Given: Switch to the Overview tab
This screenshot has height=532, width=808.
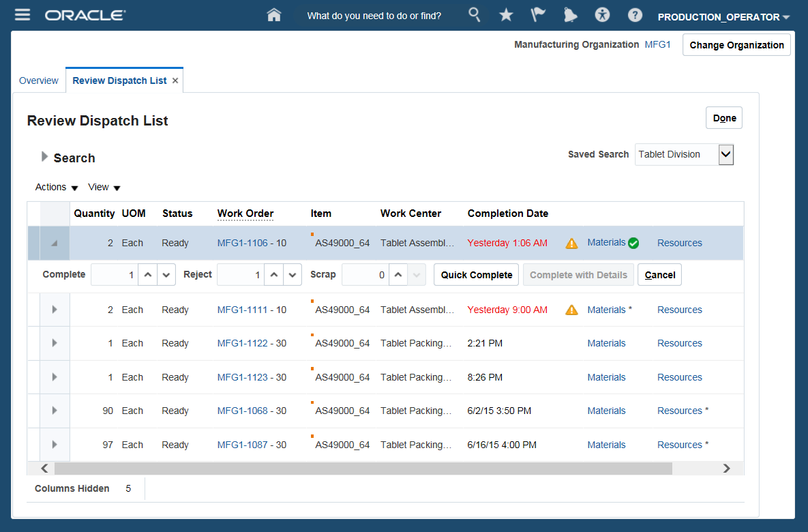Looking at the screenshot, I should pos(39,80).
